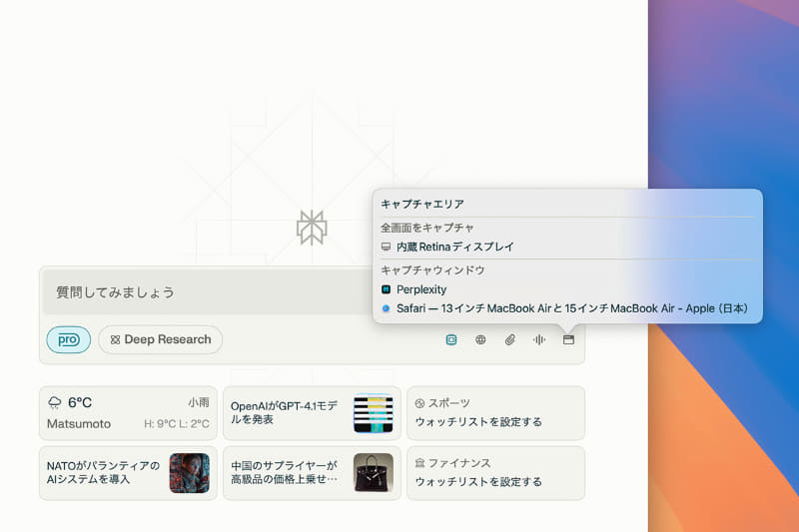Open the Matsumoto 6°C weather card

pos(128,413)
